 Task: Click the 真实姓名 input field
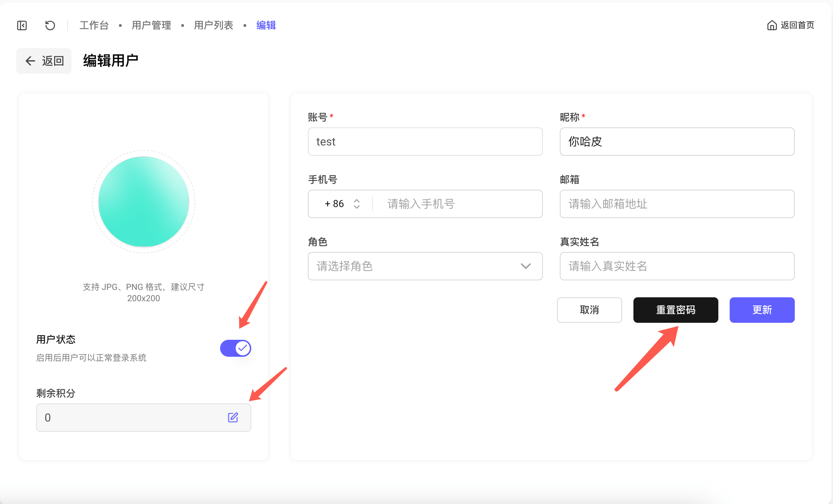tap(677, 266)
